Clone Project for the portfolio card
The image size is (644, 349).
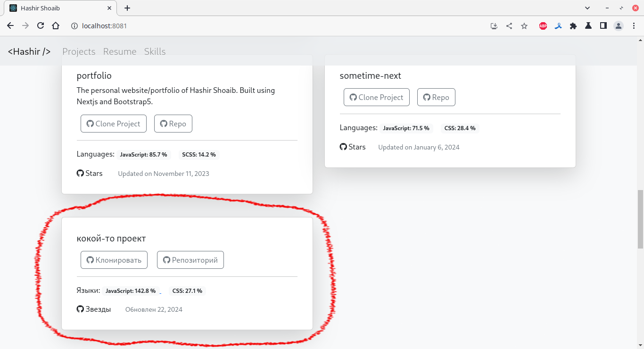(114, 124)
